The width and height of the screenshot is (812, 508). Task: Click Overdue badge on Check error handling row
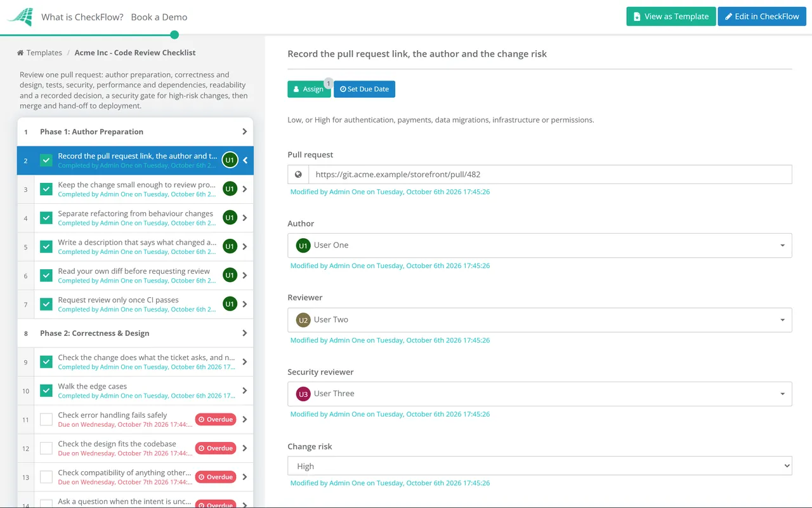(216, 419)
